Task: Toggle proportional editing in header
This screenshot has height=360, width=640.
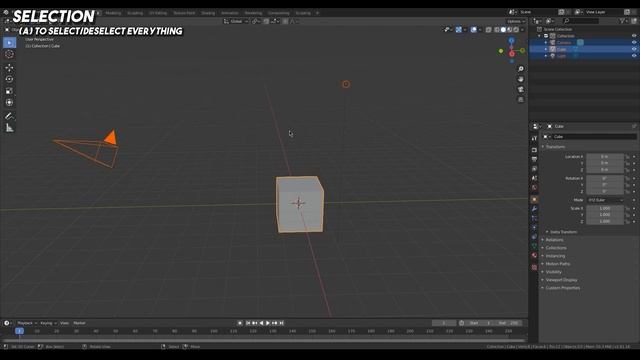Action: click(285, 21)
